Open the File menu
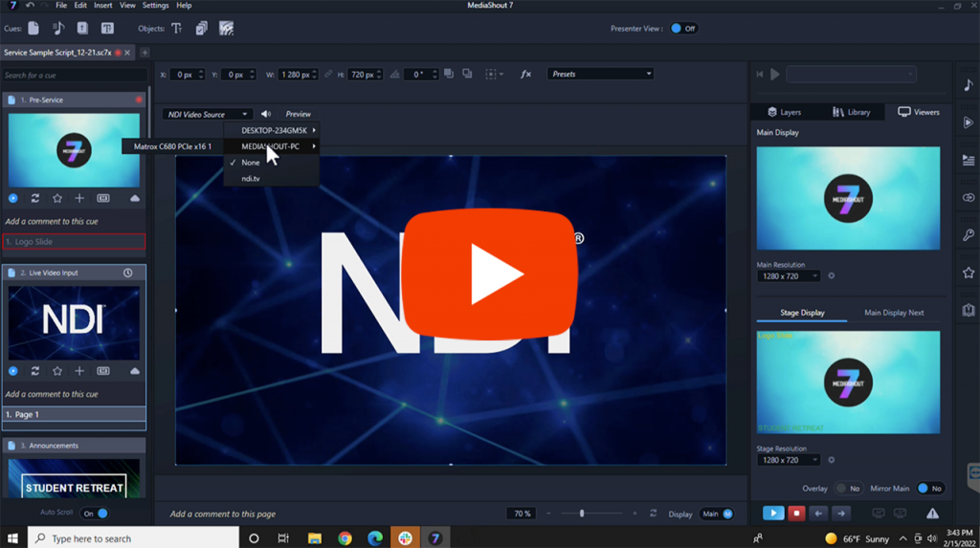Screen dimensions: 980x548 pyautogui.click(x=61, y=5)
